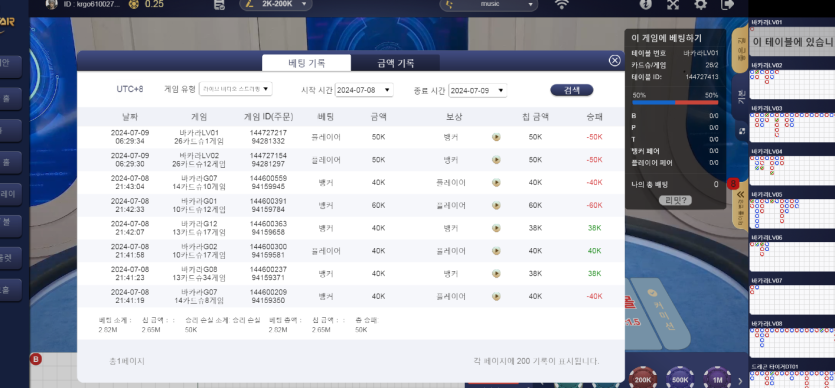Open the settings gear icon
835x388 pixels.
(x=701, y=4)
